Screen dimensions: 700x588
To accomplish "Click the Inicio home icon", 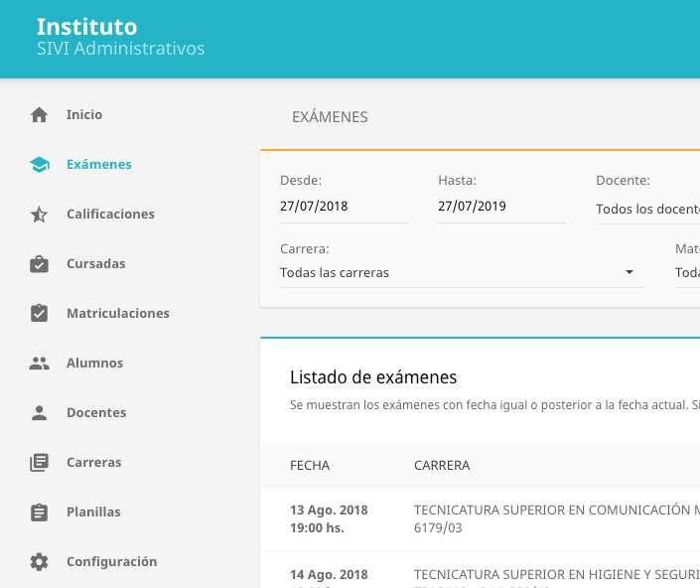I will coord(40,115).
